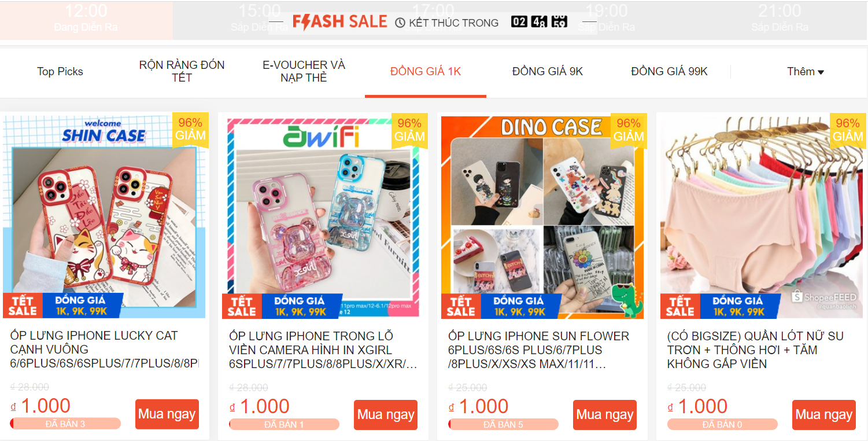Viewport: 868px width, 441px height.
Task: Switch to the ĐỒNG GIÁ 9K tab
Action: 548,72
